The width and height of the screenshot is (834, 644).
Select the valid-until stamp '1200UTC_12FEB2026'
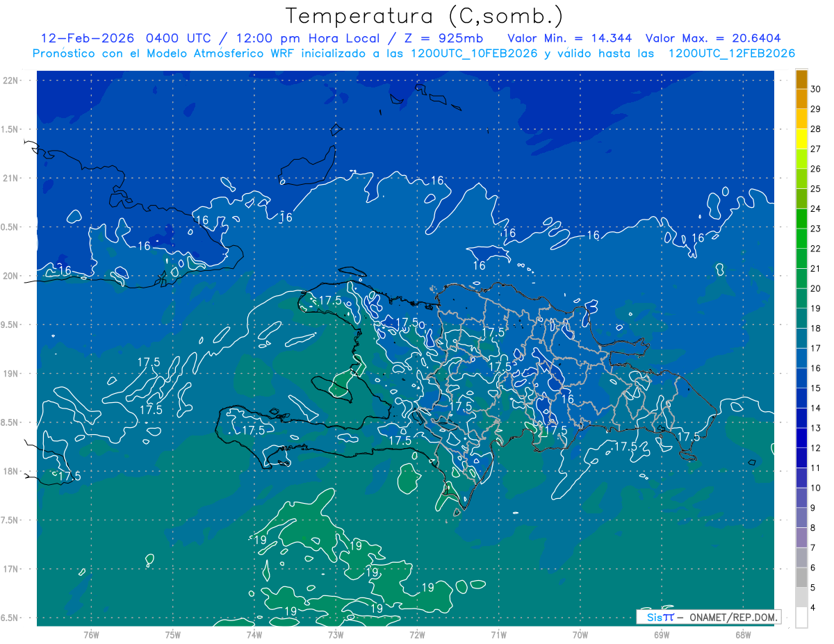click(731, 53)
